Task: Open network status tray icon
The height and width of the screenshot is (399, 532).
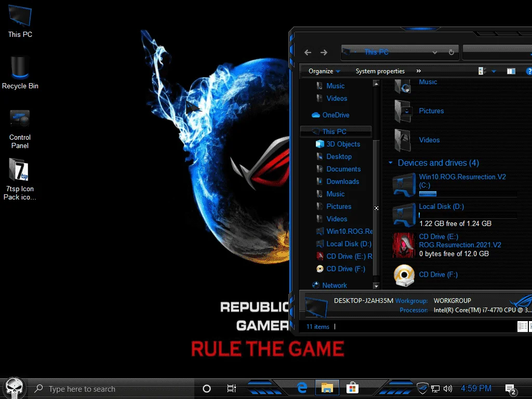Action: [x=435, y=389]
